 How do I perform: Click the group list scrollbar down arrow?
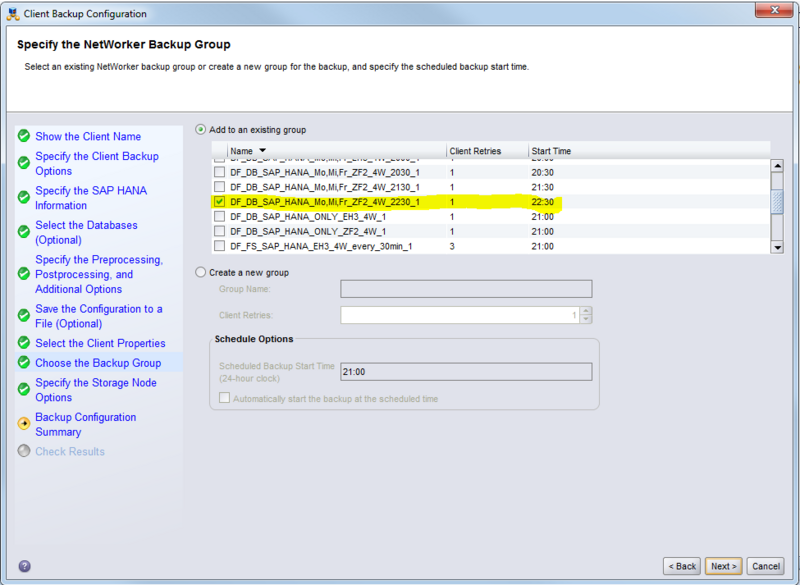pyautogui.click(x=776, y=247)
